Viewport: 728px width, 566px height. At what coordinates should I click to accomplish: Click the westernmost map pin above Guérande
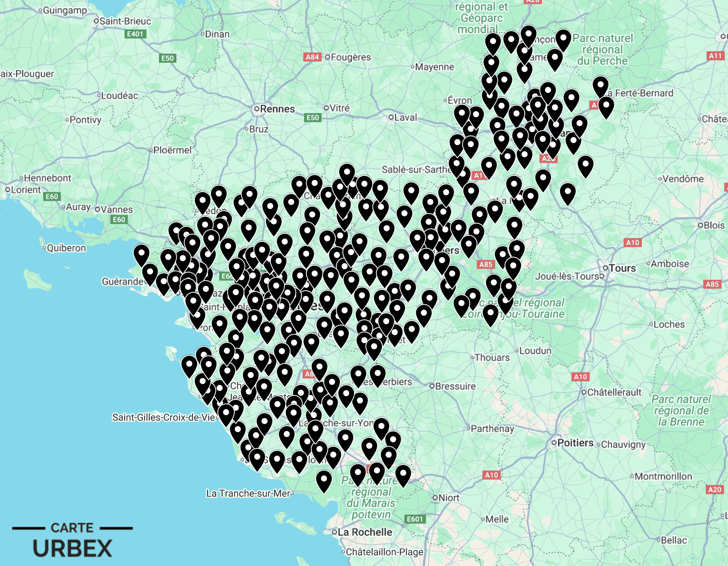click(x=141, y=254)
